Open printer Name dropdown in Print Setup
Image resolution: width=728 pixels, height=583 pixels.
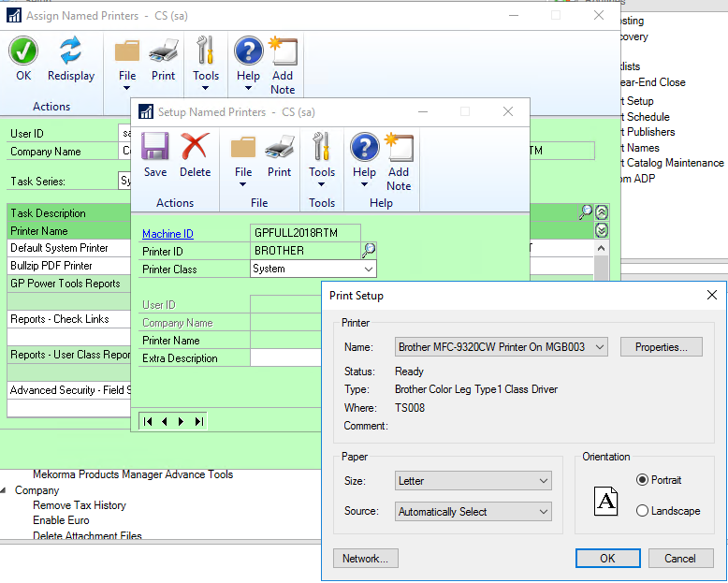[502, 347]
